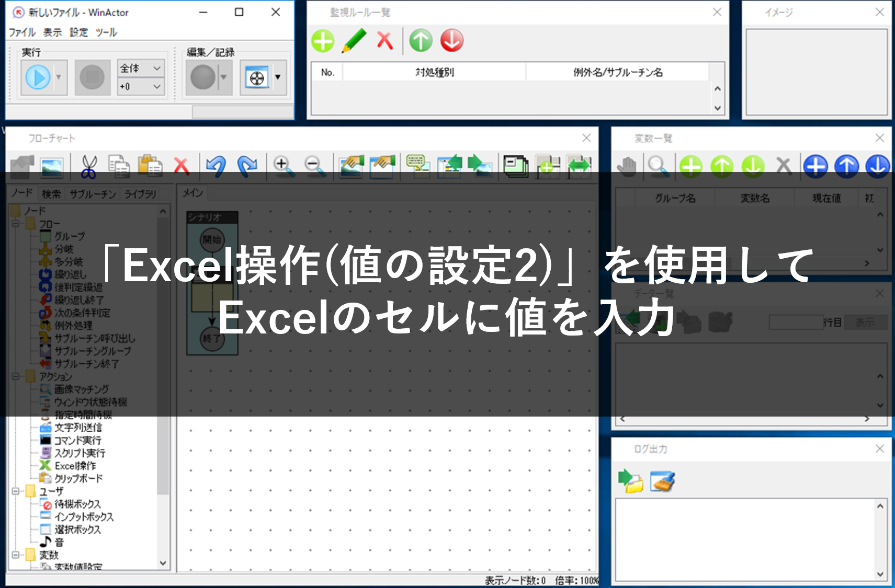Open the ツール menu
Image resolution: width=895 pixels, height=588 pixels.
click(x=106, y=32)
